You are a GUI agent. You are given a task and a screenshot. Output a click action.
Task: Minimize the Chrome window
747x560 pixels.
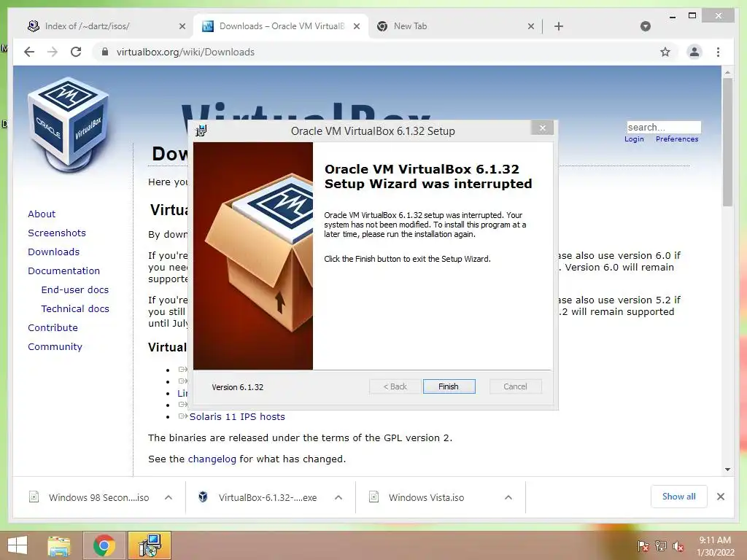(673, 16)
